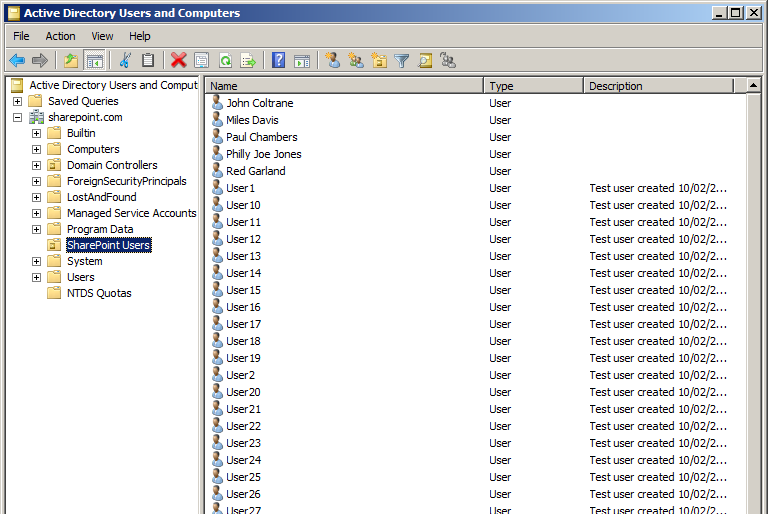Select the NTDS Quotas tree label
Viewport: 768px width, 514px height.
point(99,293)
